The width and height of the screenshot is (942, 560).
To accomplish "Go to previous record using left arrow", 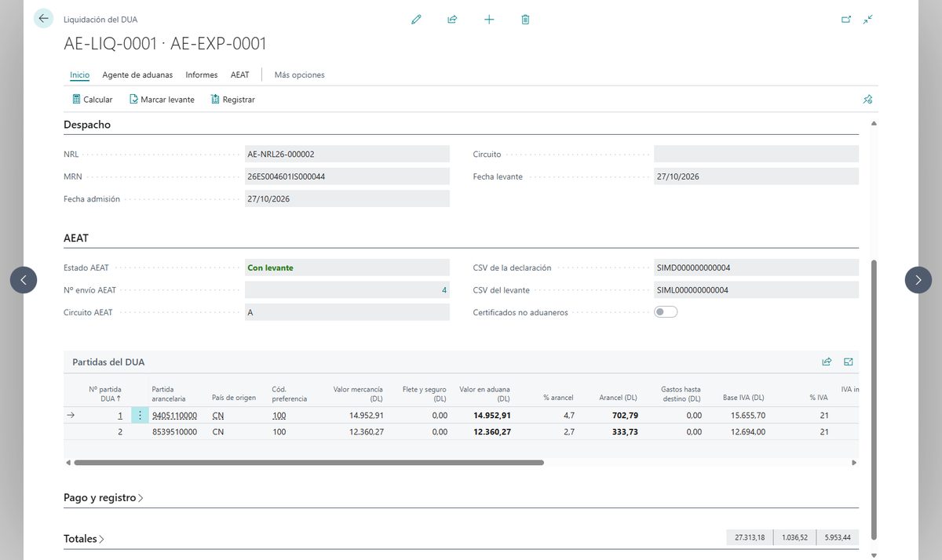I will 24,280.
